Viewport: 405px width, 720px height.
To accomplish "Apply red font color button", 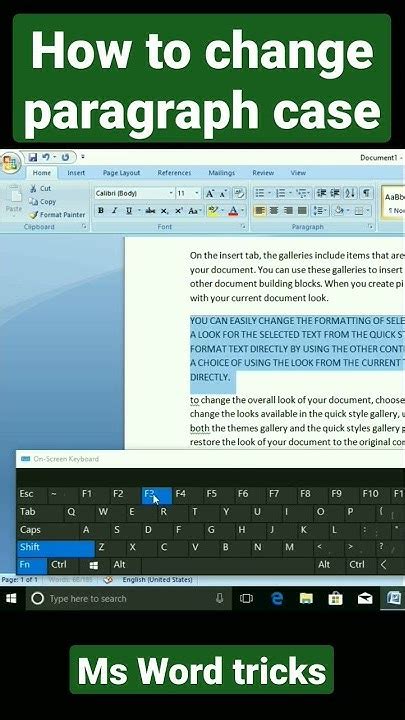I will tap(233, 211).
